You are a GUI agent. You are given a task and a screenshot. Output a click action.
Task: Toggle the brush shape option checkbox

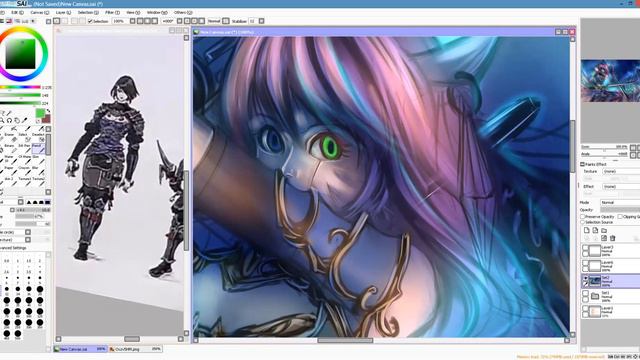[28, 232]
